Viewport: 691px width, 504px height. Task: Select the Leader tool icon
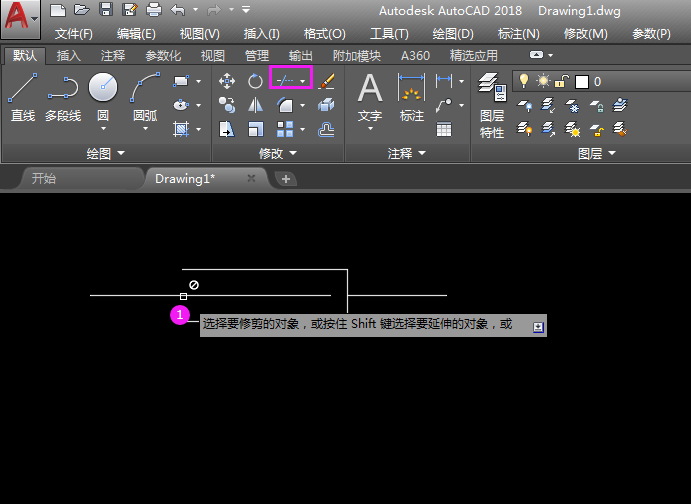tap(444, 105)
